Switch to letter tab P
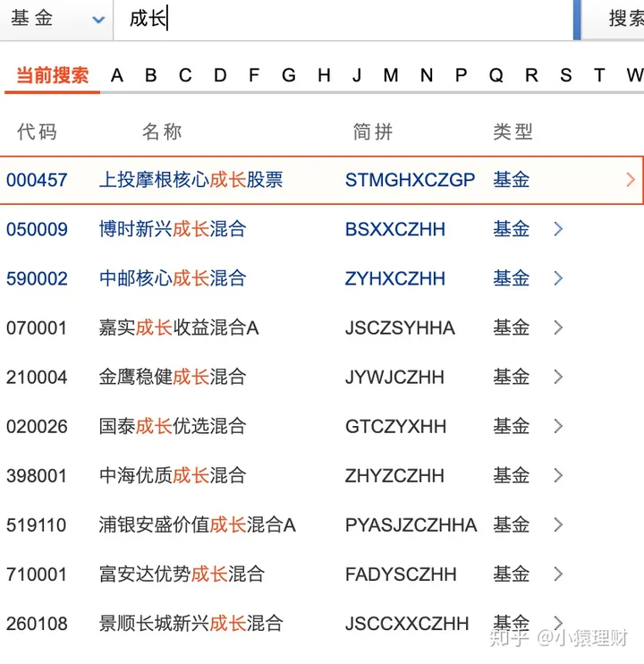Viewport: 644px width, 664px height. (462, 76)
